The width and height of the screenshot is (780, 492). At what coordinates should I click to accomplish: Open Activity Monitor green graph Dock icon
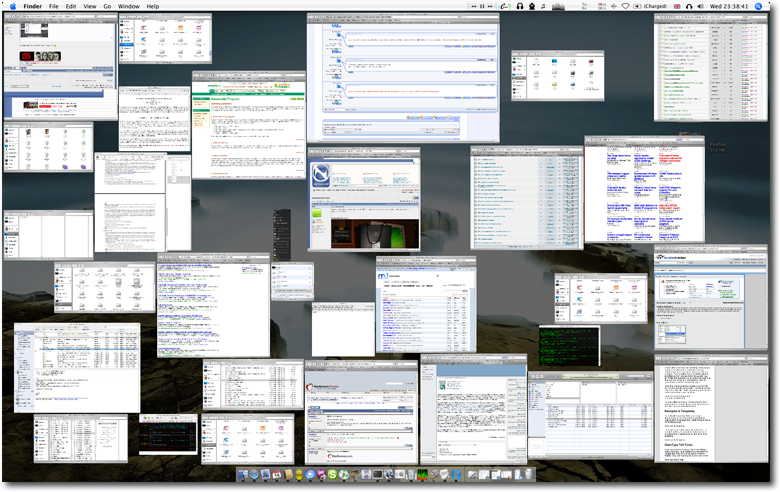click(422, 474)
